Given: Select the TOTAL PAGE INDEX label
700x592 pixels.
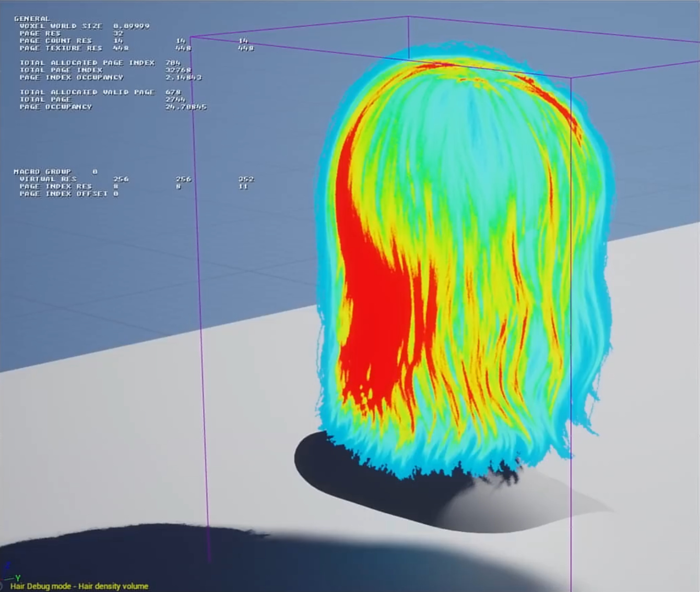Looking at the screenshot, I should [61, 70].
